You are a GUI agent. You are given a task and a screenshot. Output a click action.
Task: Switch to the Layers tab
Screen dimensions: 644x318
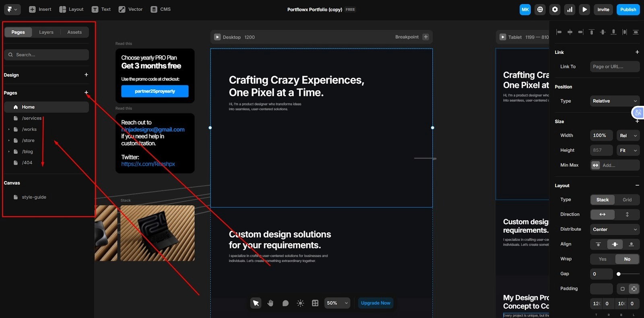[x=46, y=32]
